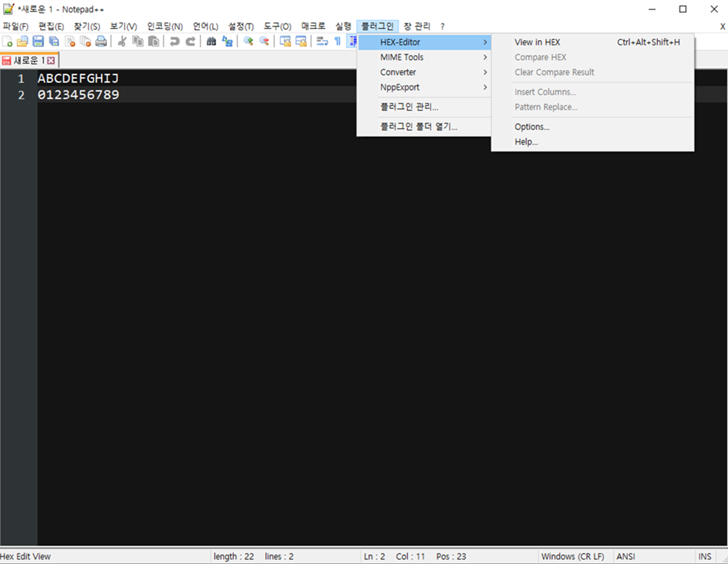The height and width of the screenshot is (564, 728).
Task: Expand the HEX-Editor submenu item
Action: coord(424,42)
